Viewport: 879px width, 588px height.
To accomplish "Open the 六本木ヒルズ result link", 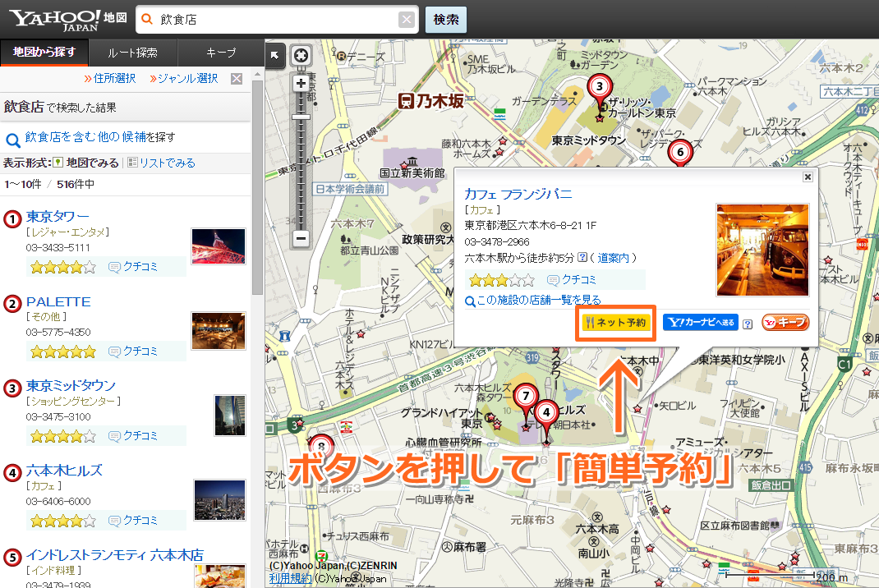I will point(64,471).
